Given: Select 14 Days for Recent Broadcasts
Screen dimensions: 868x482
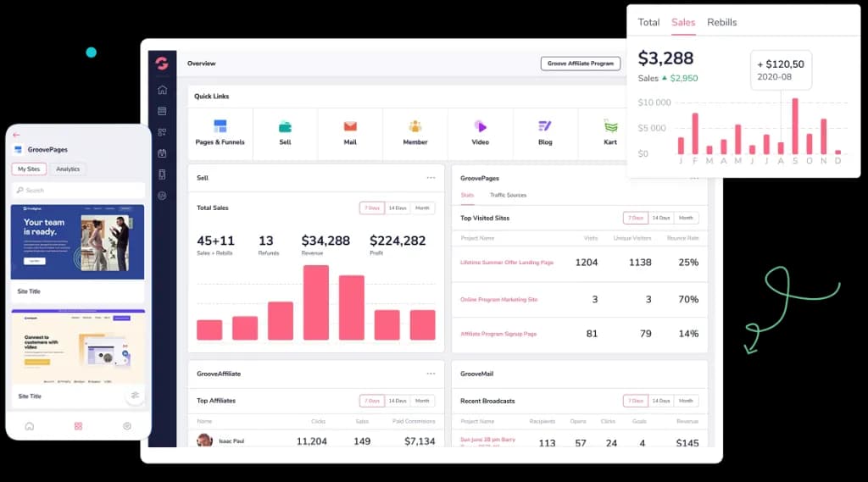Looking at the screenshot, I should [x=661, y=401].
